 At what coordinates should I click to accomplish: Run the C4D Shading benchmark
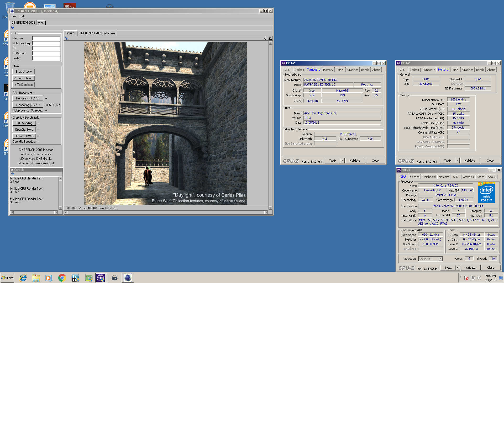click(24, 123)
